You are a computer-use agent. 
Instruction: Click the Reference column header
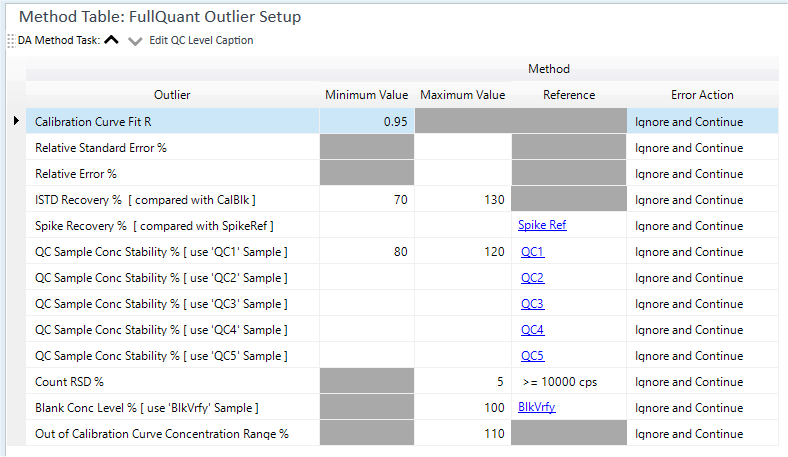[569, 95]
